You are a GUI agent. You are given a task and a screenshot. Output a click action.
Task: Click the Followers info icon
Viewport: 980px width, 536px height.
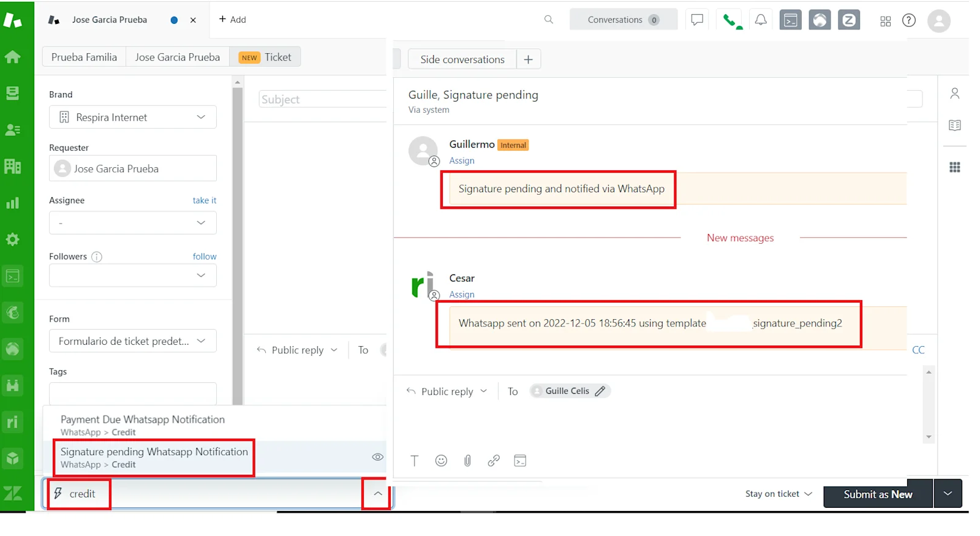[x=97, y=257]
